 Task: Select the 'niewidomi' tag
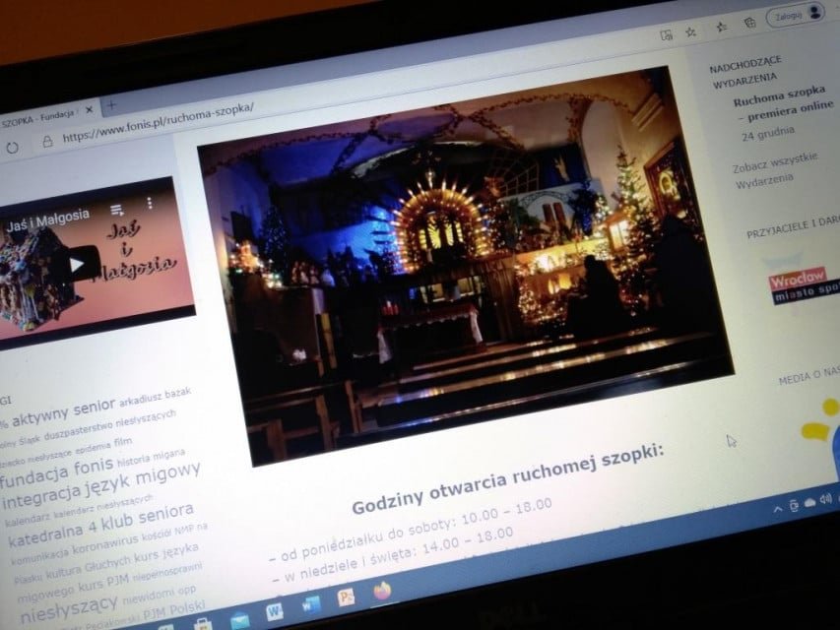[x=149, y=596]
